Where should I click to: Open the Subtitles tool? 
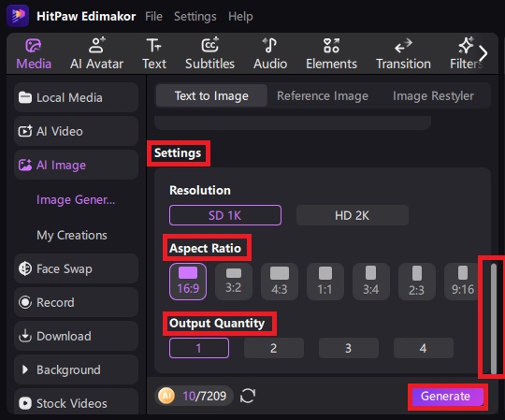(x=209, y=53)
